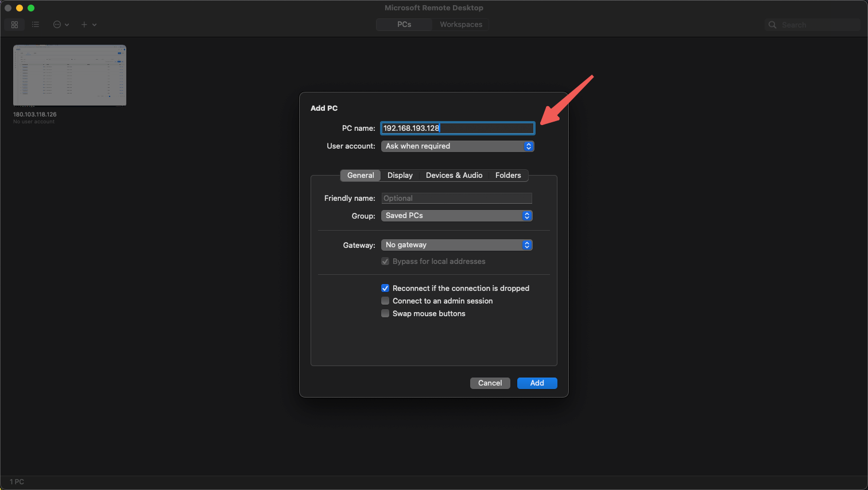Enable Connect to an admin session

(385, 301)
